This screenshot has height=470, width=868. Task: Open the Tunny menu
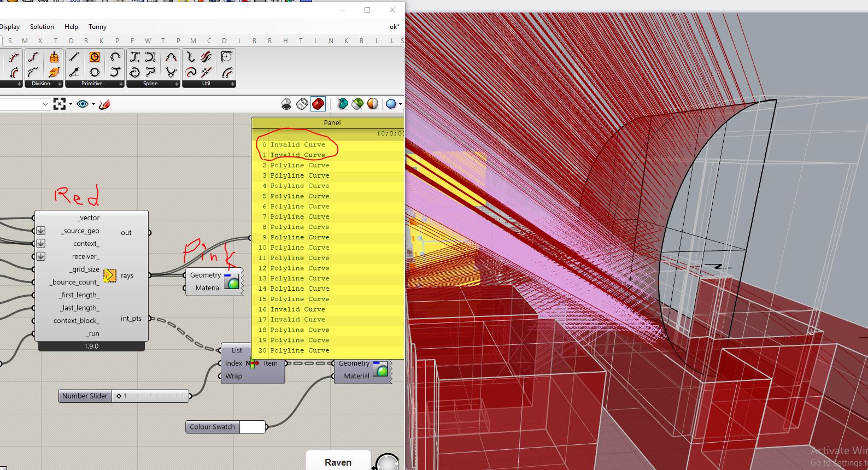[x=97, y=27]
